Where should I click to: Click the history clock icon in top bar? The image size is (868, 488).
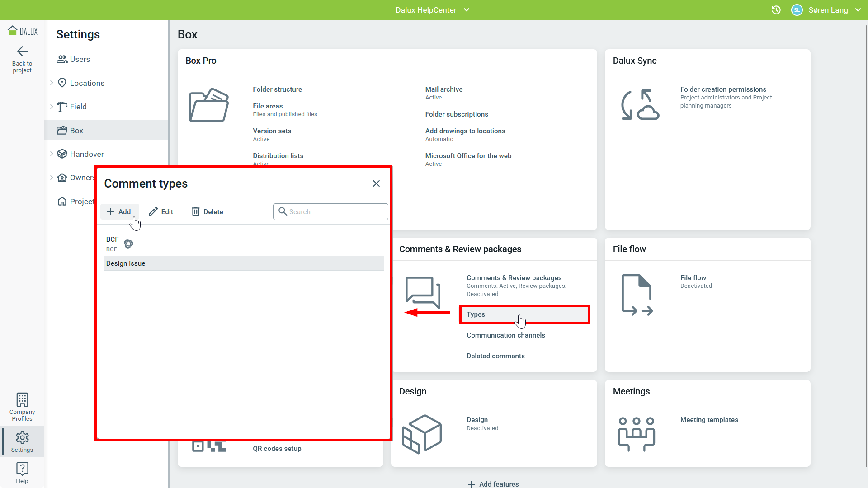(776, 10)
